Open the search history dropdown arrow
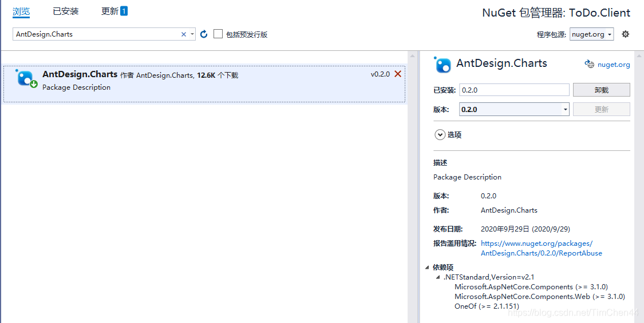Image resolution: width=644 pixels, height=323 pixels. [192, 34]
